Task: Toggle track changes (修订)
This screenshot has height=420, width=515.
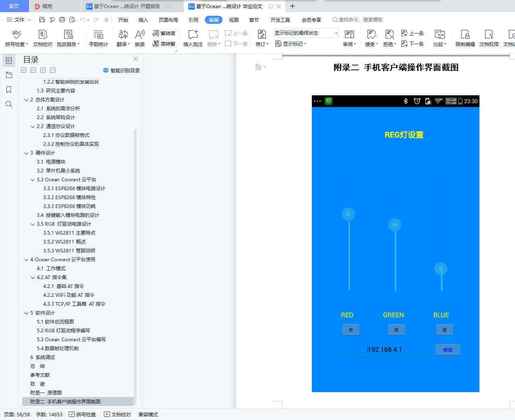Action: [x=262, y=38]
